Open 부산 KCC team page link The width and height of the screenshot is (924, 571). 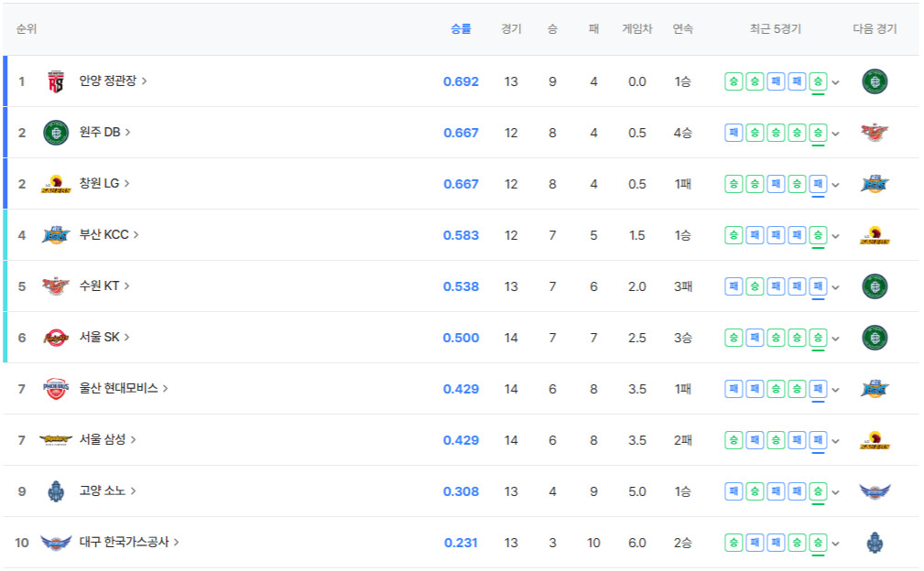click(109, 234)
